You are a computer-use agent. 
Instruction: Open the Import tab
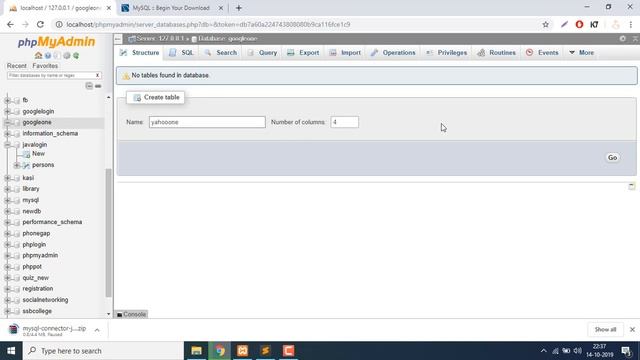[345, 53]
